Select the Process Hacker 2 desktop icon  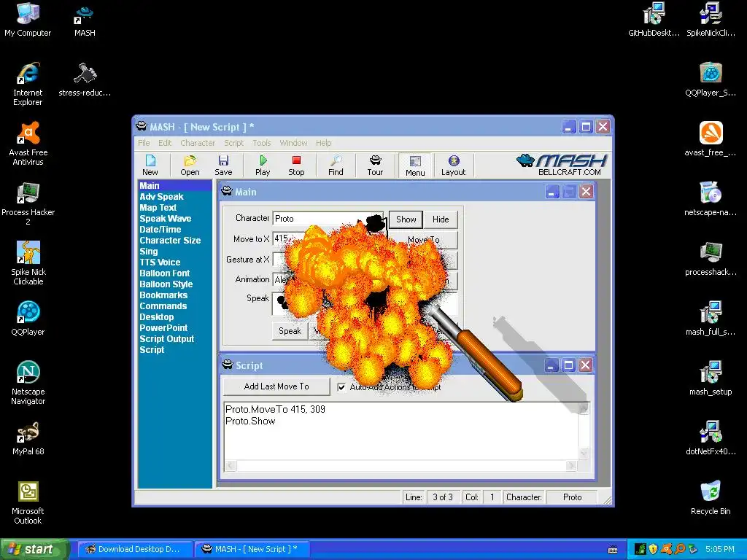click(x=28, y=204)
